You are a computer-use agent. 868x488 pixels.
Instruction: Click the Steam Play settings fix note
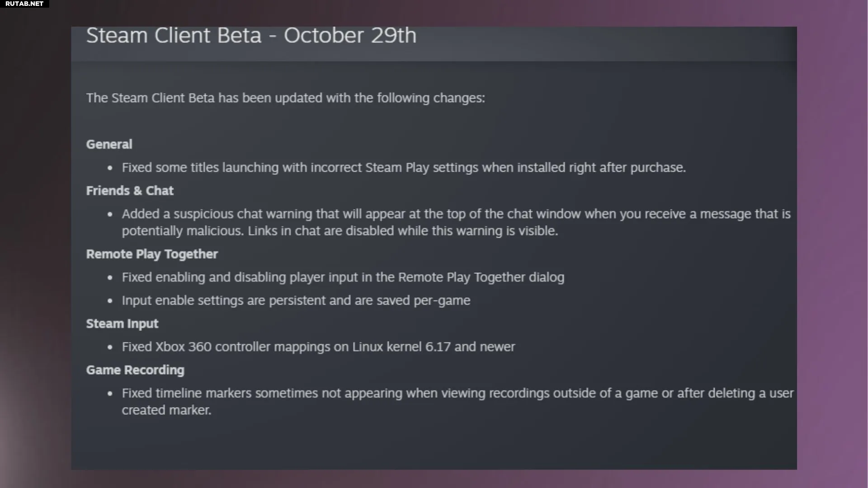[x=403, y=168]
